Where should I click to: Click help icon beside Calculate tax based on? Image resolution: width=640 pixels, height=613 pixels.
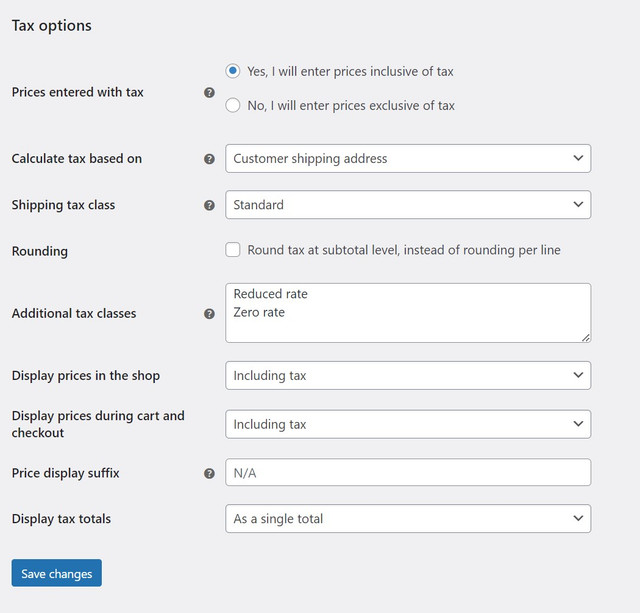point(209,159)
